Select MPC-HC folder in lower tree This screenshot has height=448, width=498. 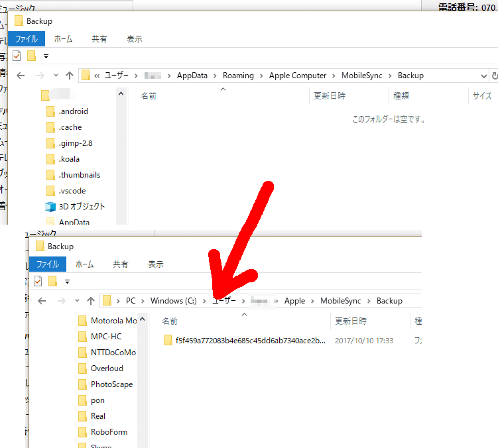coord(100,336)
